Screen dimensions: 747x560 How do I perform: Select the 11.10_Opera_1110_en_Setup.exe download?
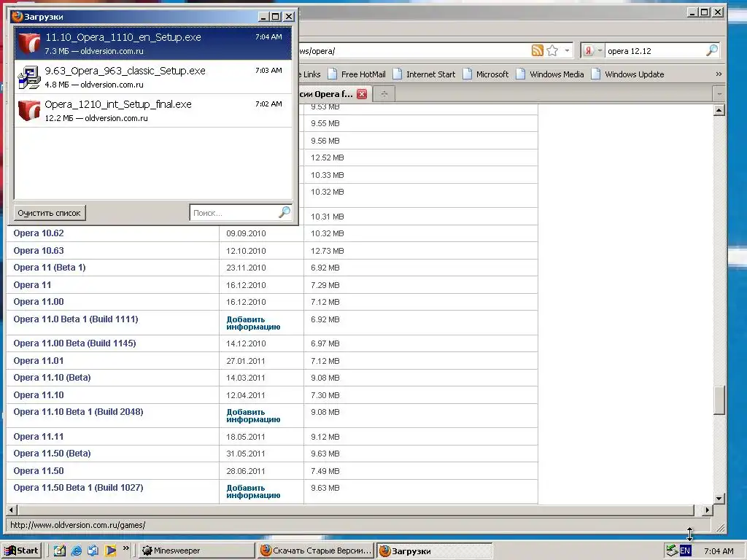click(152, 43)
